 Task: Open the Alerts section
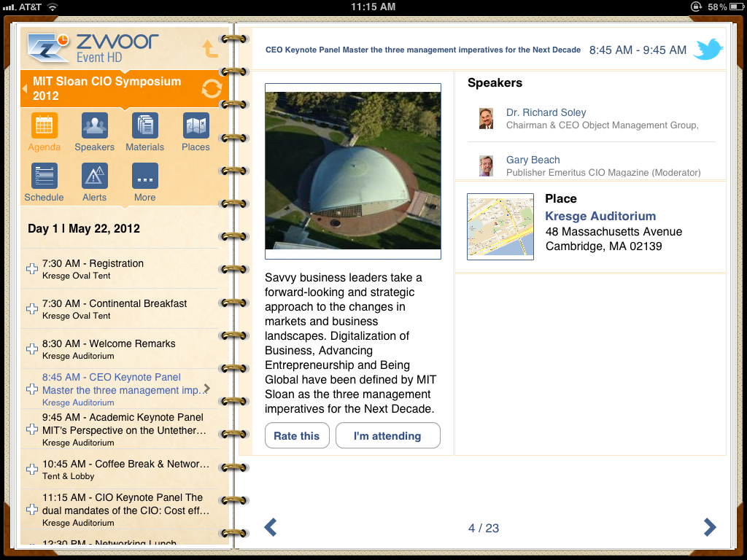[94, 182]
